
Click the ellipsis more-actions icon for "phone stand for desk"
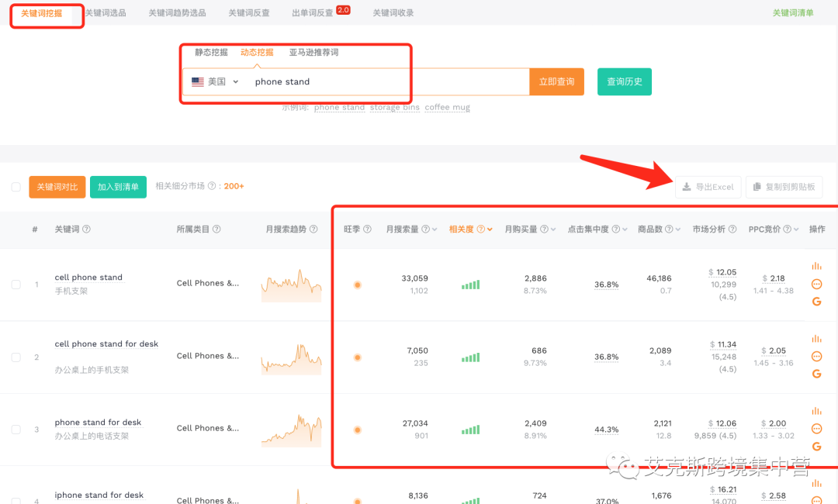tap(816, 428)
